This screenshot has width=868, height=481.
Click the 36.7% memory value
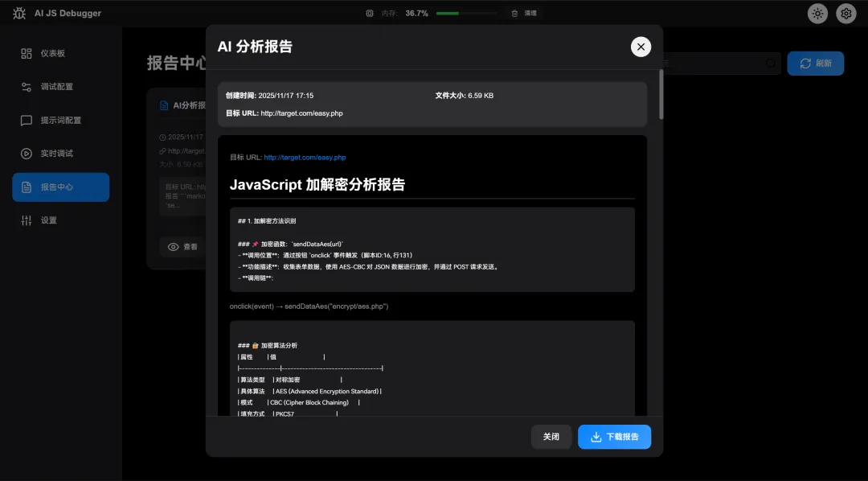point(416,14)
